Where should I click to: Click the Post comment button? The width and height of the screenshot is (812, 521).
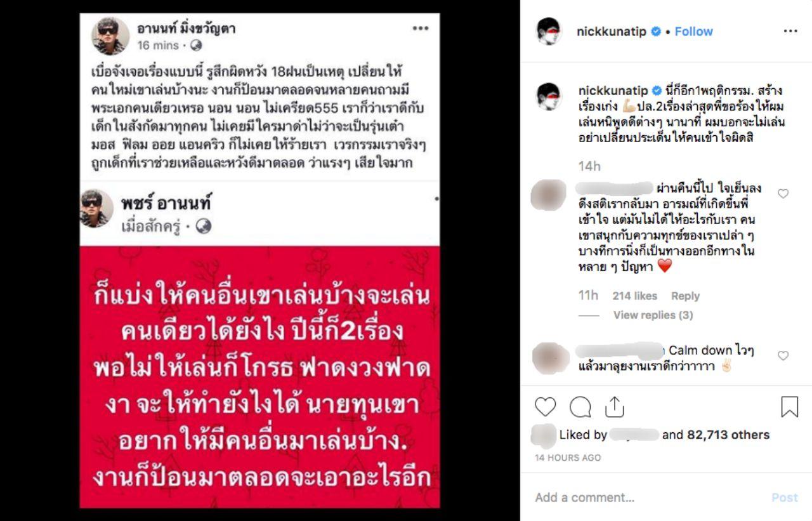(784, 498)
